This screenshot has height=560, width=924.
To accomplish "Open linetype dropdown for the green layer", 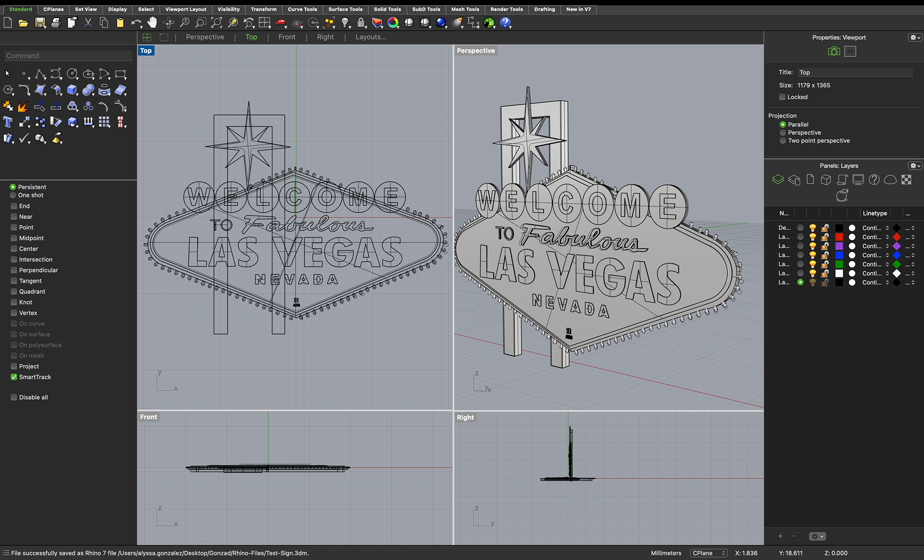I will pyautogui.click(x=875, y=265).
